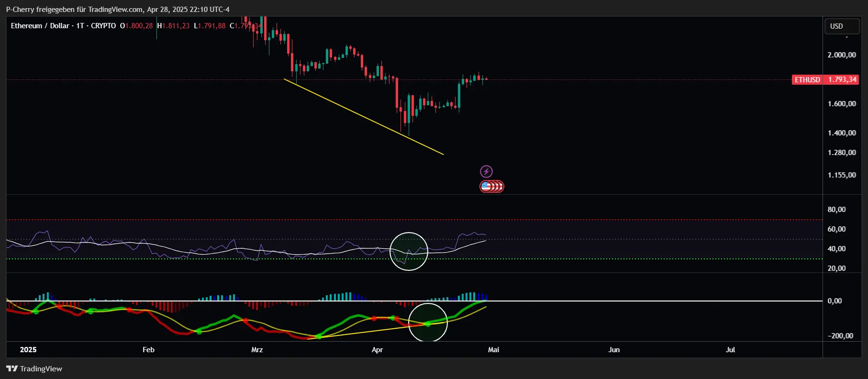Click the 1.600,00 price axis label

[842, 104]
